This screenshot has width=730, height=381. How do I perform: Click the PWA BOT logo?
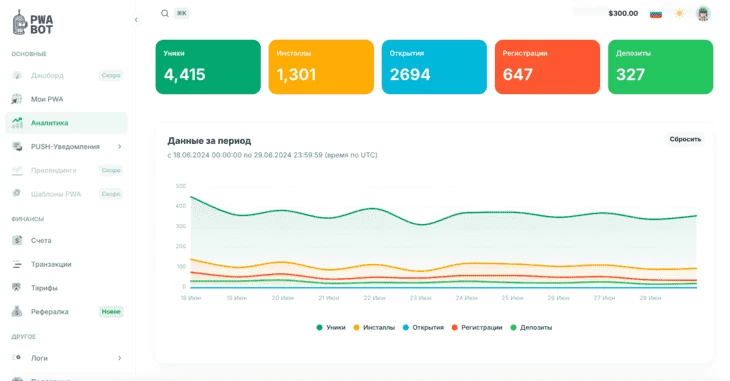point(33,23)
